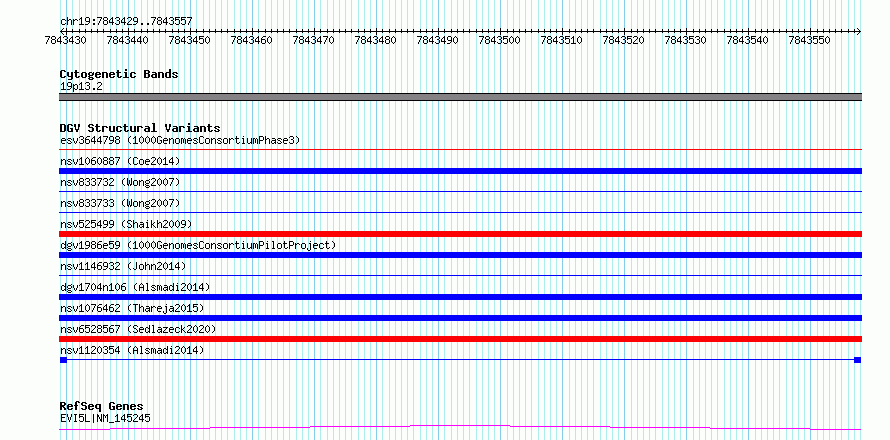890x440 pixels.
Task: Open variant esv3644798 label
Action: pos(179,140)
